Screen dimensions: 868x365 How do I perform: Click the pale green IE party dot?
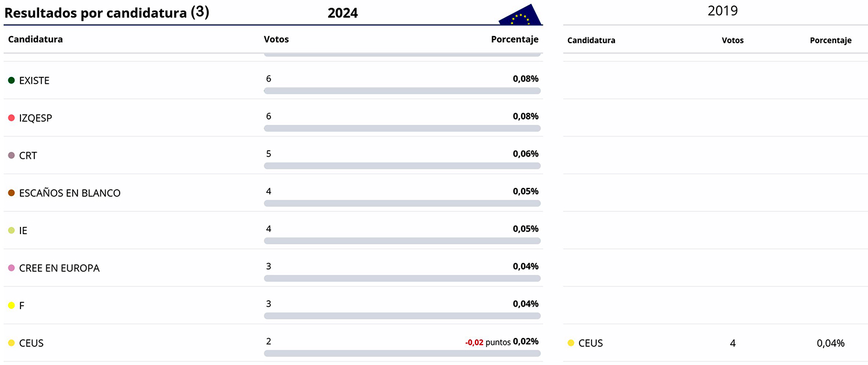click(11, 231)
